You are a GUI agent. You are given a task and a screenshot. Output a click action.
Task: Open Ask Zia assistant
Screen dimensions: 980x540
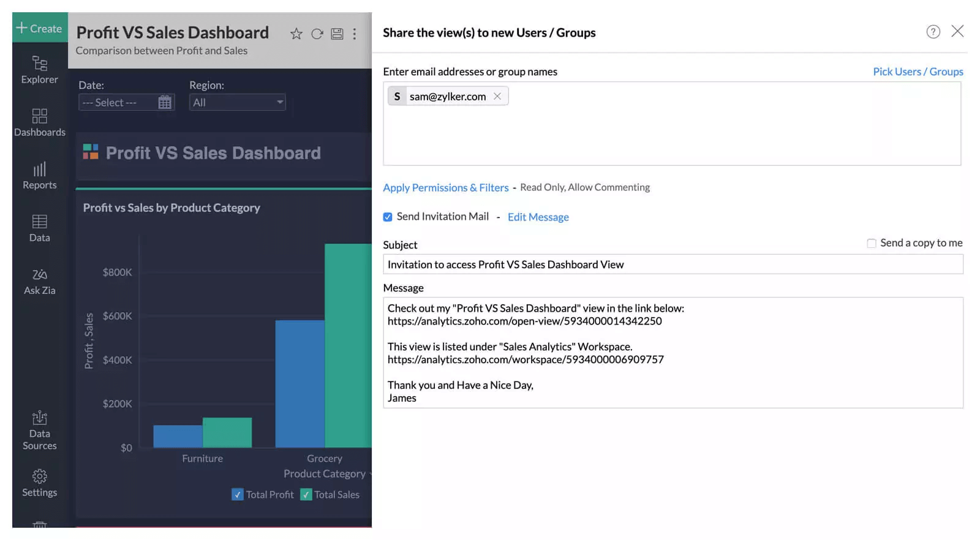coord(40,282)
